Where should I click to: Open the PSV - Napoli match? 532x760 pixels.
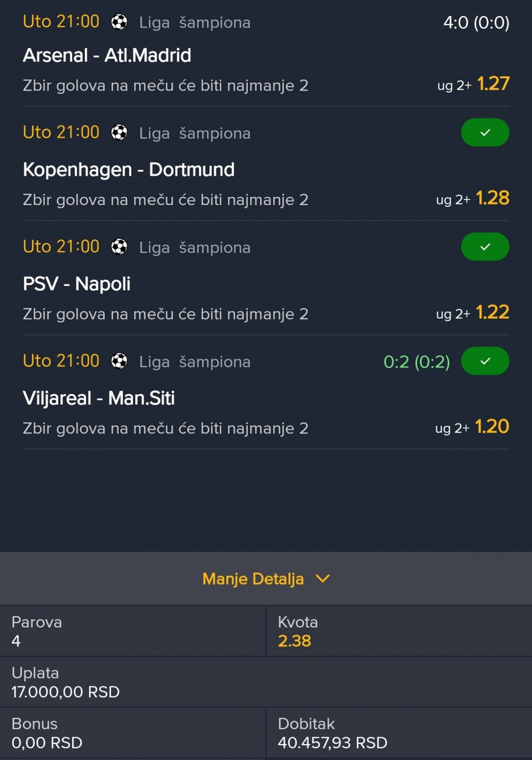(76, 284)
